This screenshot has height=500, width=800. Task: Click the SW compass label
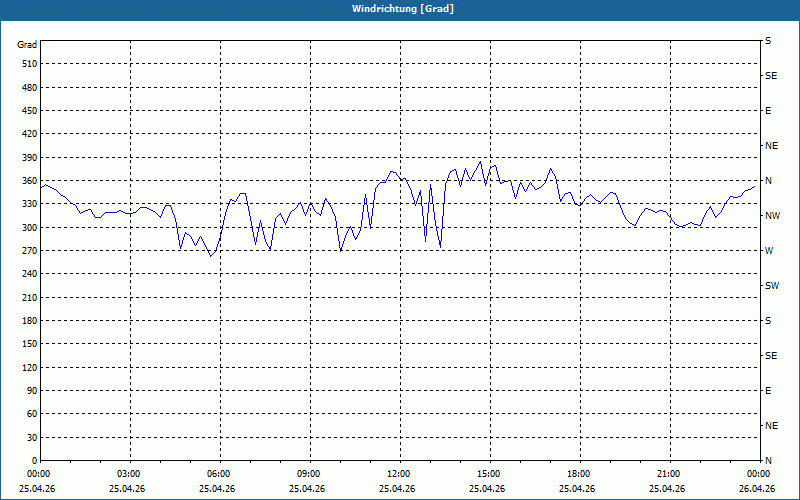point(772,286)
